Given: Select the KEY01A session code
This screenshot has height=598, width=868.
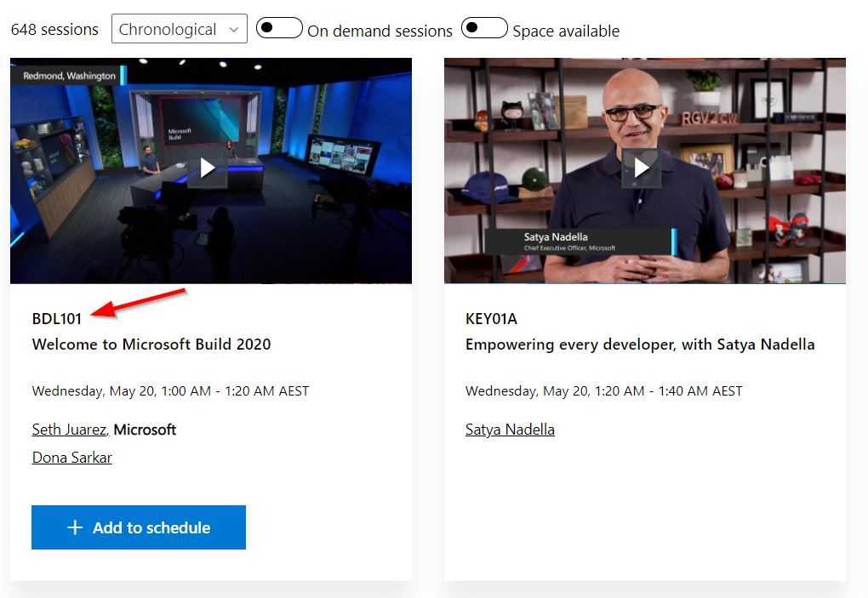Looking at the screenshot, I should 492,319.
